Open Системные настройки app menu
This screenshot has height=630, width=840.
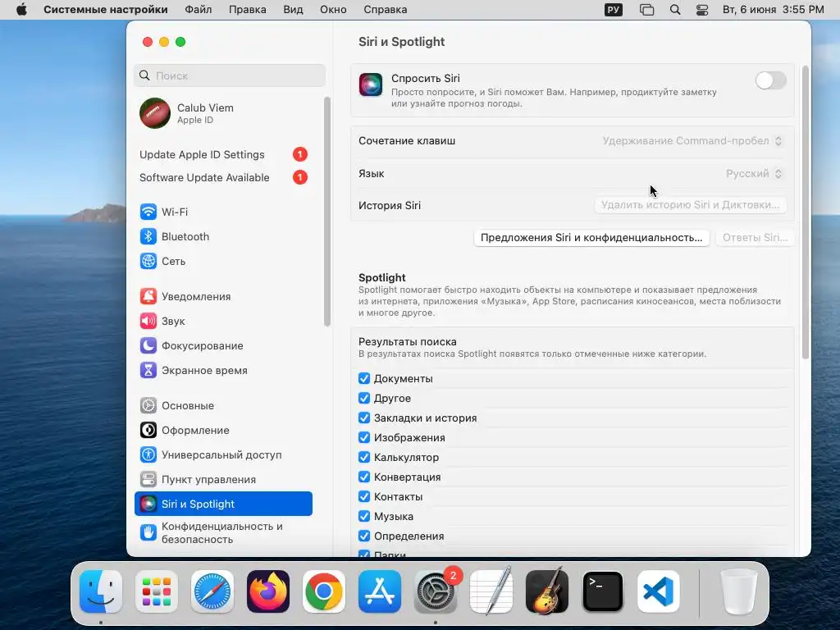[x=106, y=10]
